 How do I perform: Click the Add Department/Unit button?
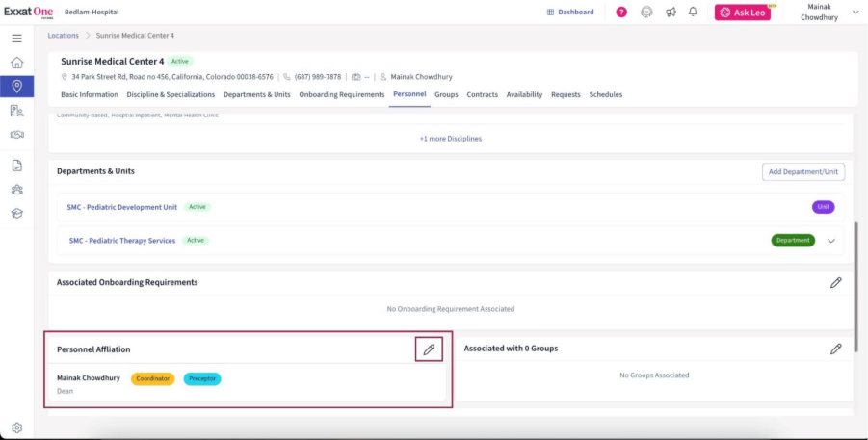[803, 171]
